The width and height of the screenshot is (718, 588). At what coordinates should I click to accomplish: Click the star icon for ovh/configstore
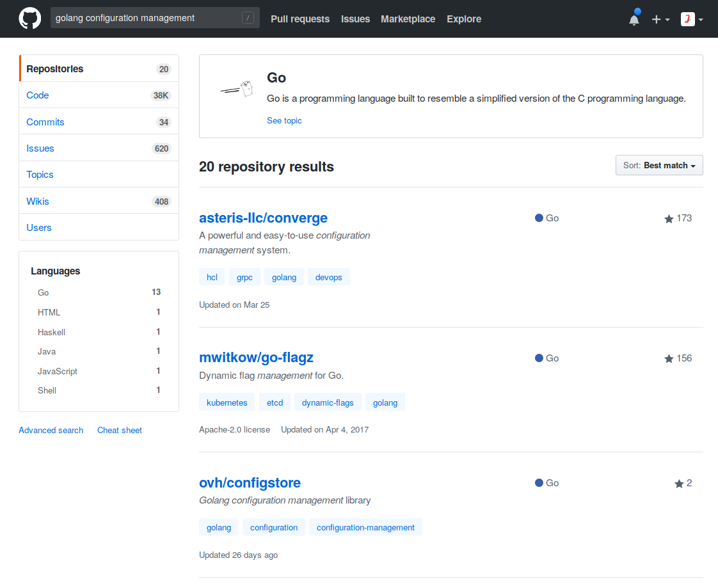pyautogui.click(x=678, y=484)
